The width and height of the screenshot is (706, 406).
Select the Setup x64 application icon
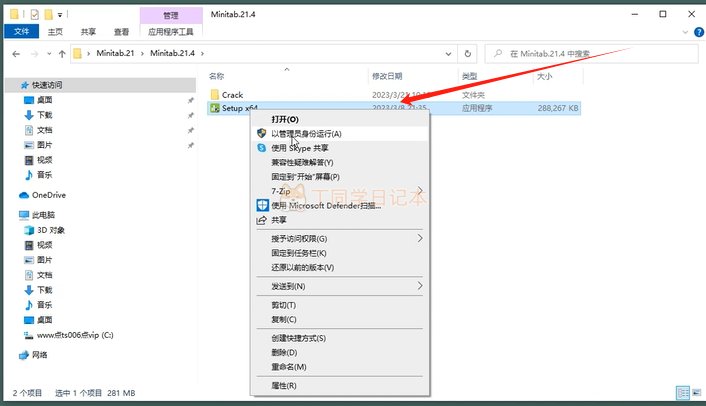pos(215,108)
